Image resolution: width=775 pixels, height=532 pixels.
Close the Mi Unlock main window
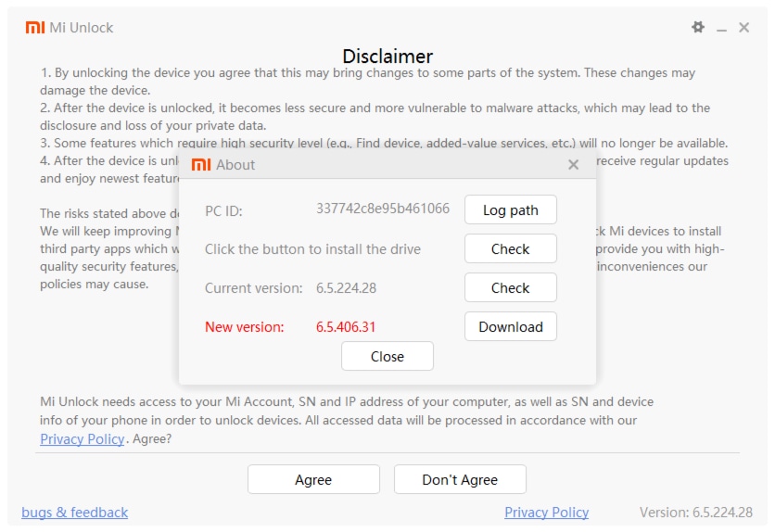(x=743, y=28)
